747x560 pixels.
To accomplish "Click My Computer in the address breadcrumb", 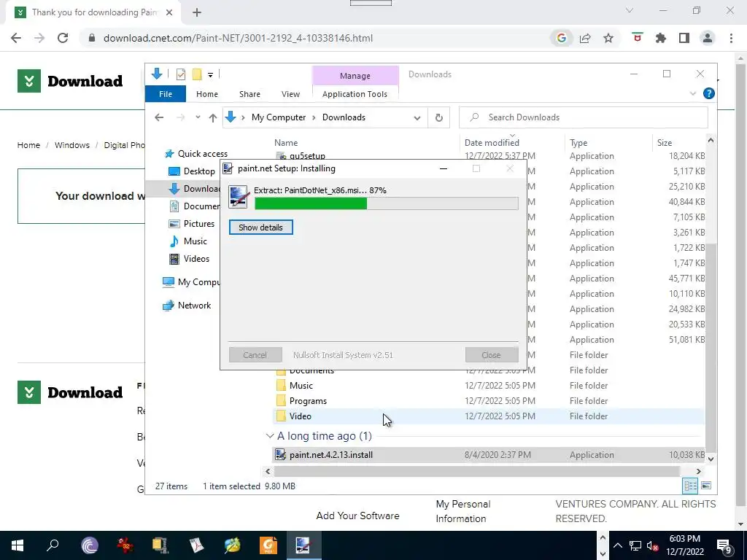I will 279,117.
